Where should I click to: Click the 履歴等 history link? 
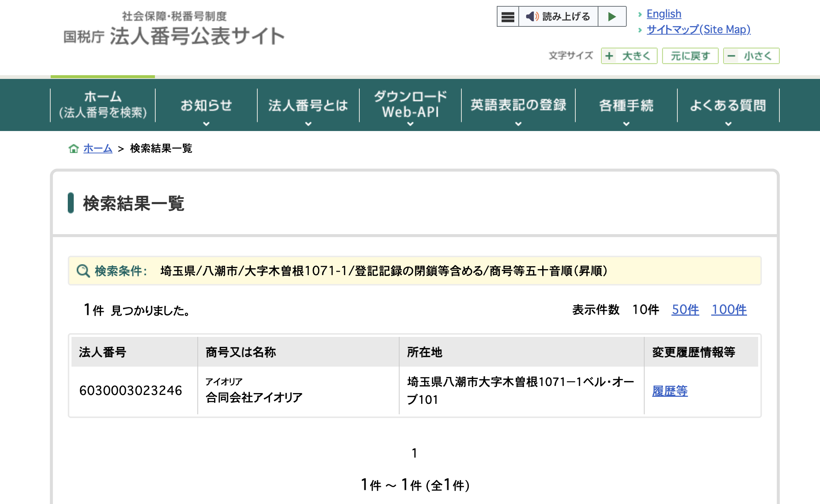pos(670,391)
